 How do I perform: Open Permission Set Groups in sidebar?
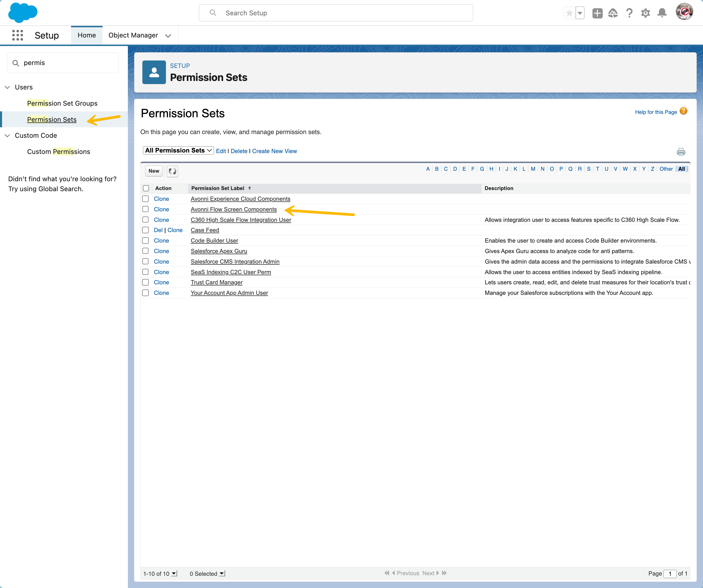pyautogui.click(x=62, y=103)
